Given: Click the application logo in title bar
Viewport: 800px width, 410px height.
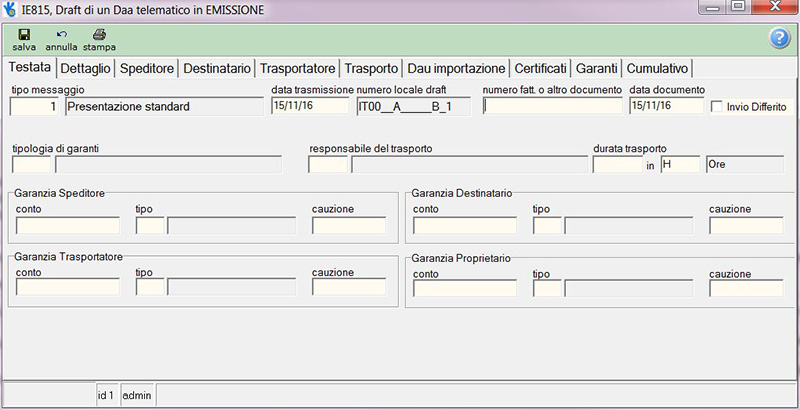Looking at the screenshot, I should (10, 9).
